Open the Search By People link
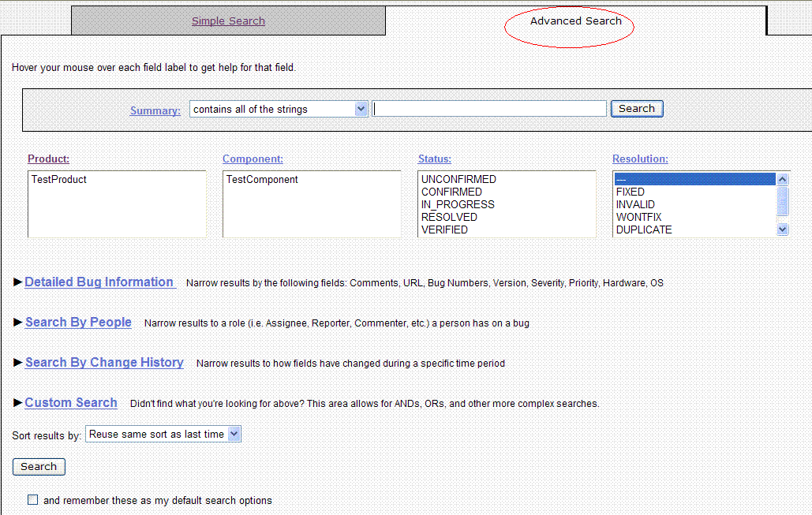 [78, 323]
